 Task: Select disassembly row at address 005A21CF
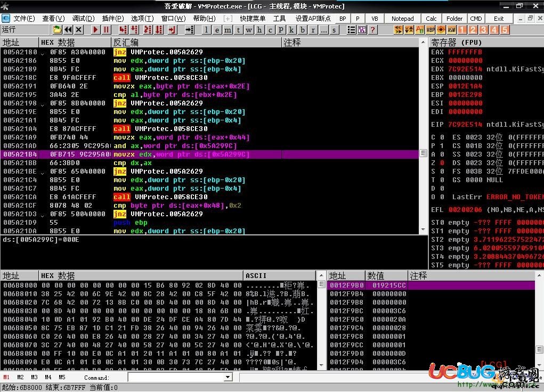[x=209, y=206]
